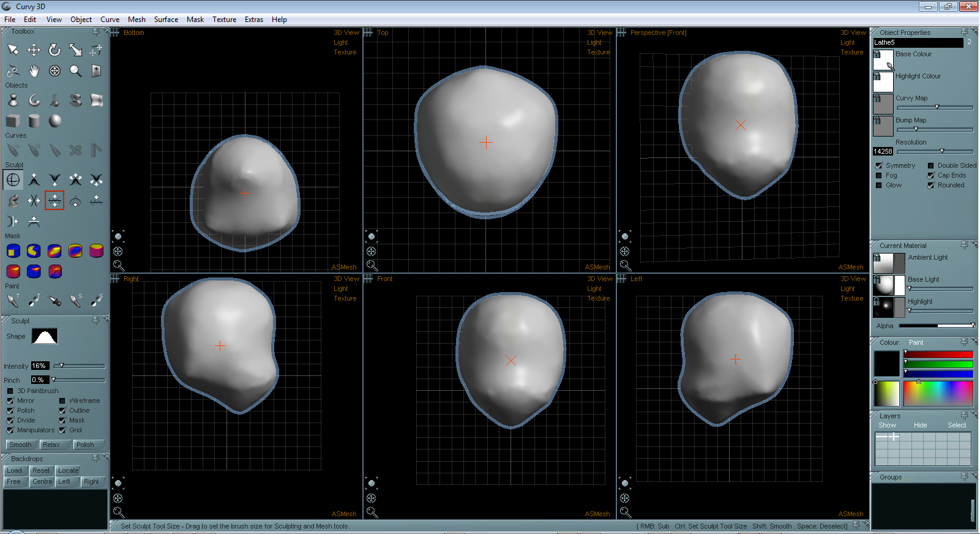Pick the Scale tool with diagonal arrow
The image size is (980, 534).
75,50
